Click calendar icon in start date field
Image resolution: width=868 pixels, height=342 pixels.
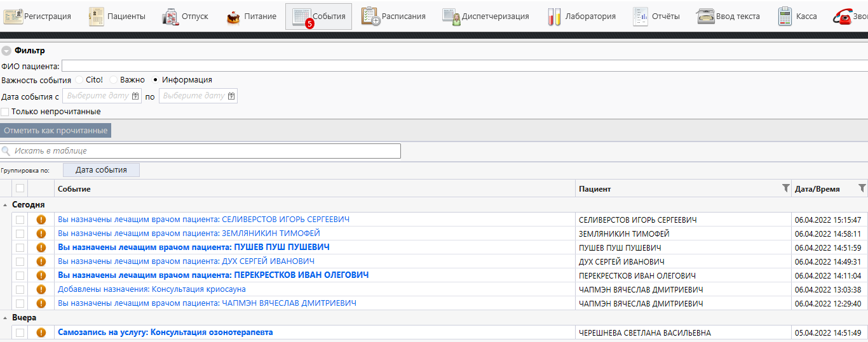pyautogui.click(x=135, y=96)
